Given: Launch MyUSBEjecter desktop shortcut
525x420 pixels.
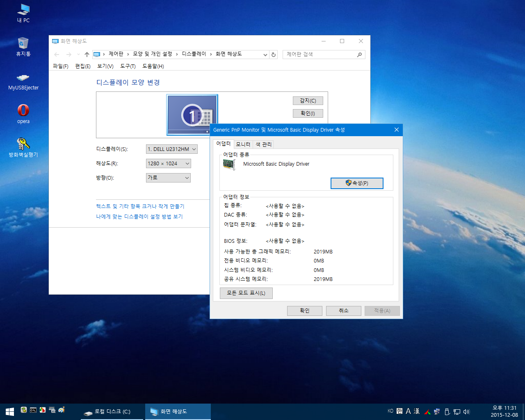Looking at the screenshot, I should click(23, 81).
